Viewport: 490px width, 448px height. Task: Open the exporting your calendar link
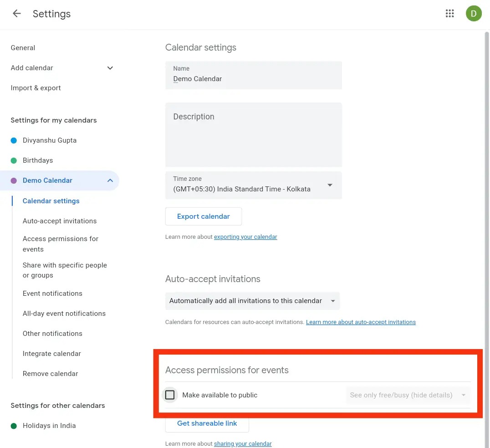click(x=245, y=237)
